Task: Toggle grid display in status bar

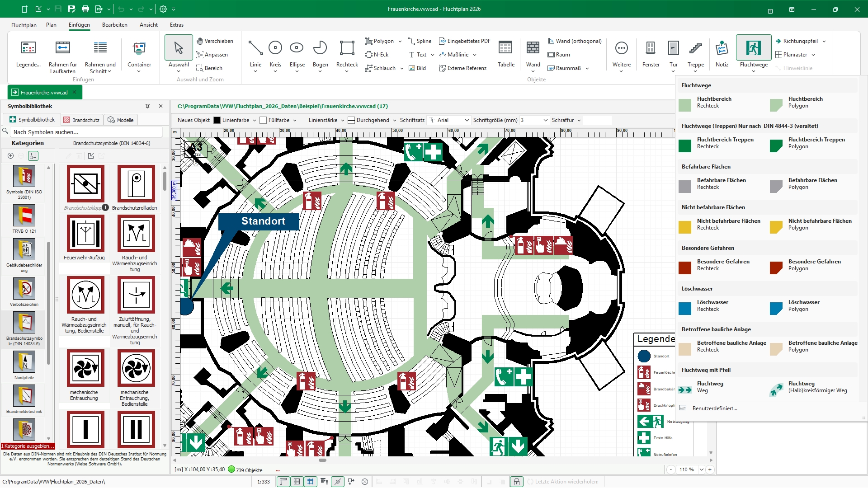Action: 297,482
